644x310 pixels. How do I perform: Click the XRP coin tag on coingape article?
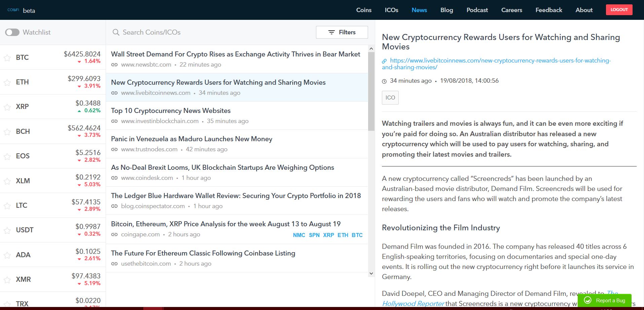click(x=329, y=235)
